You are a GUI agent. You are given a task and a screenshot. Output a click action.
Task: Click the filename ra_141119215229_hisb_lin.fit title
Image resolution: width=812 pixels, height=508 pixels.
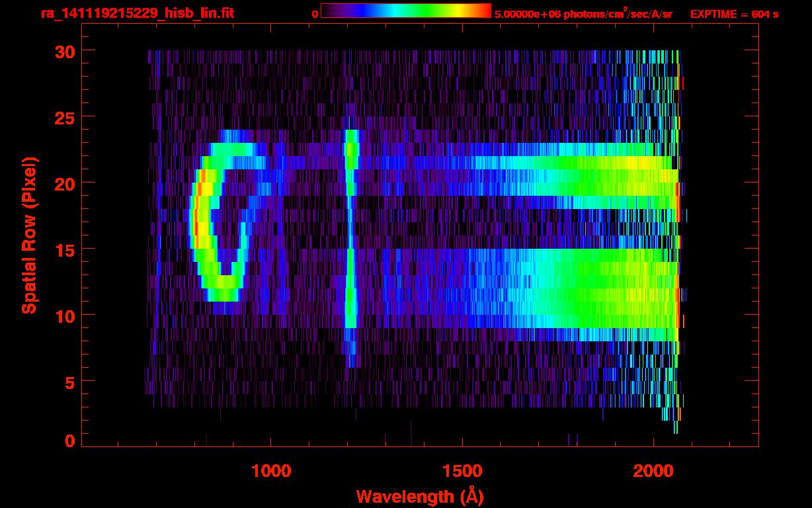(137, 13)
